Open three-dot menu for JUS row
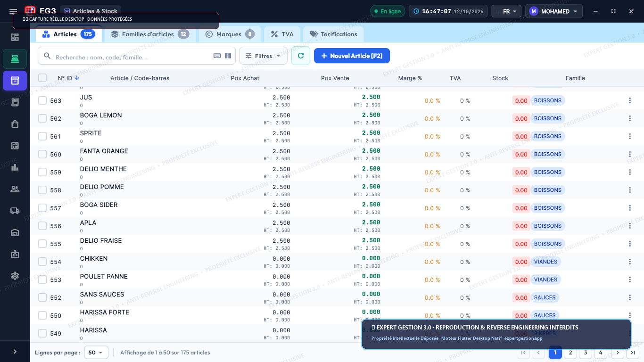This screenshot has width=644, height=362. 630,100
